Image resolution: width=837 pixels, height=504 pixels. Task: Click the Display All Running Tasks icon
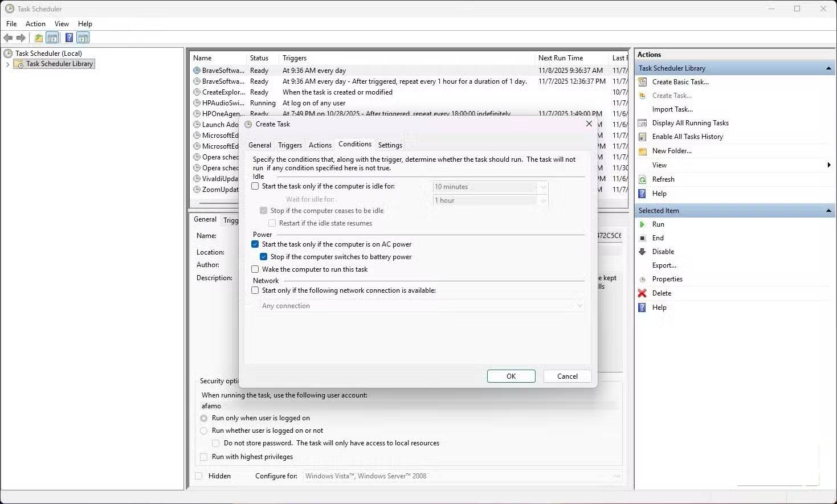pyautogui.click(x=643, y=123)
